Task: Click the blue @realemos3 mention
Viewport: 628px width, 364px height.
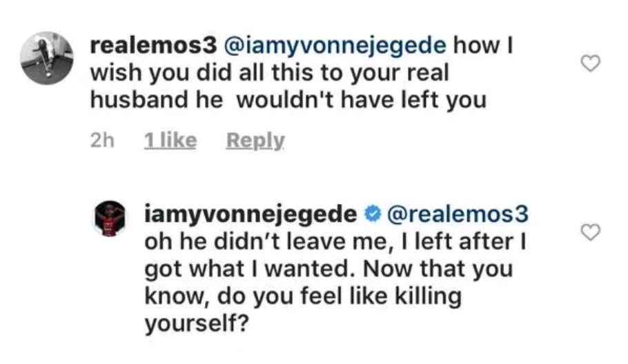Action: click(459, 215)
